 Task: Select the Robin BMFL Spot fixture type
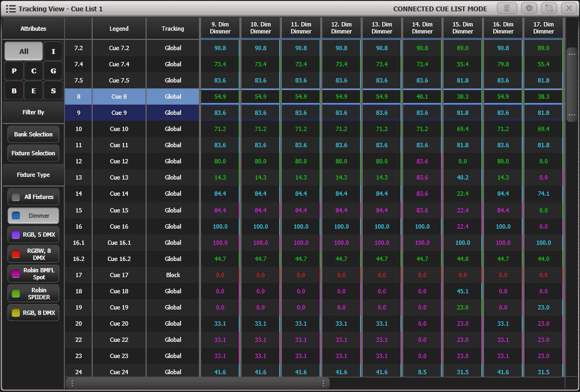tap(33, 273)
